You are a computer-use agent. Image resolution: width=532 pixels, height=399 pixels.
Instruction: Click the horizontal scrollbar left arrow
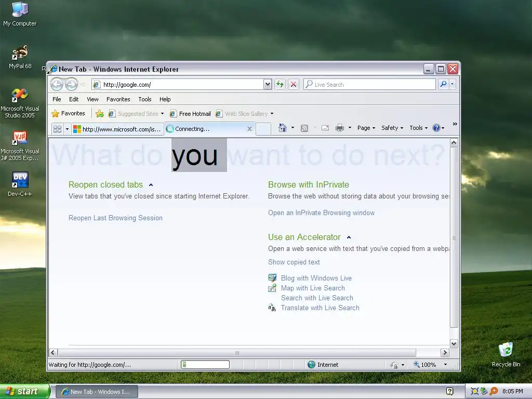(x=54, y=353)
